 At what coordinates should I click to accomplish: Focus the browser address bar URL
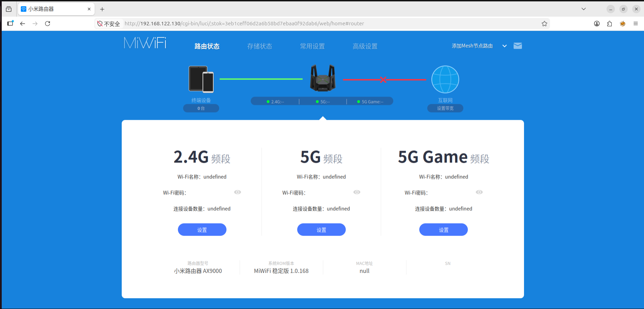coord(244,24)
